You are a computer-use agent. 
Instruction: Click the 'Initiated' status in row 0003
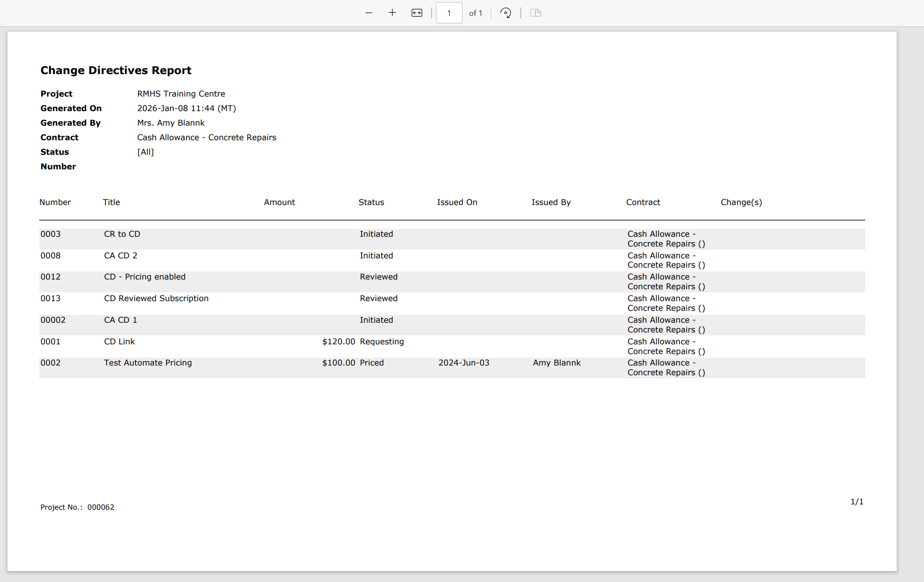pyautogui.click(x=376, y=234)
